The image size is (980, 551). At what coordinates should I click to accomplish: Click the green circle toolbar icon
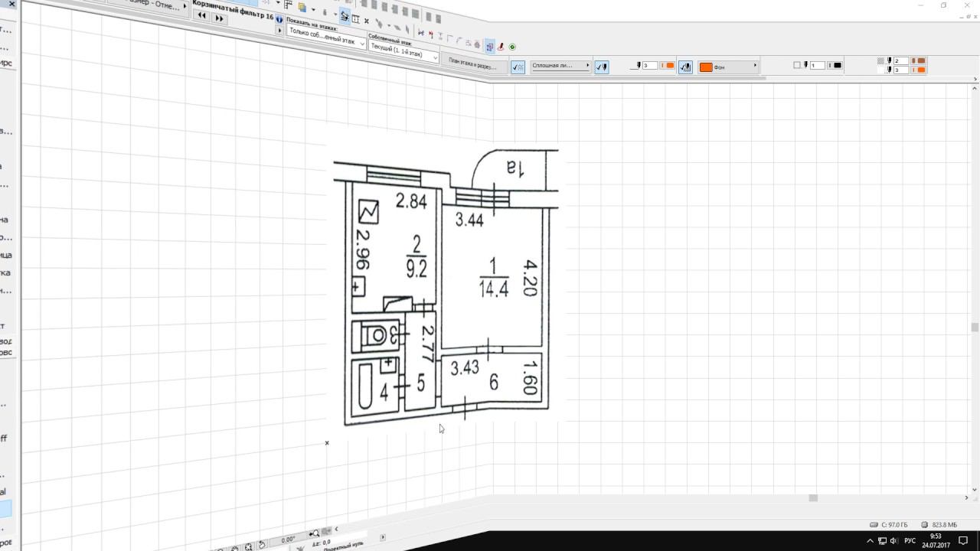[x=512, y=47]
